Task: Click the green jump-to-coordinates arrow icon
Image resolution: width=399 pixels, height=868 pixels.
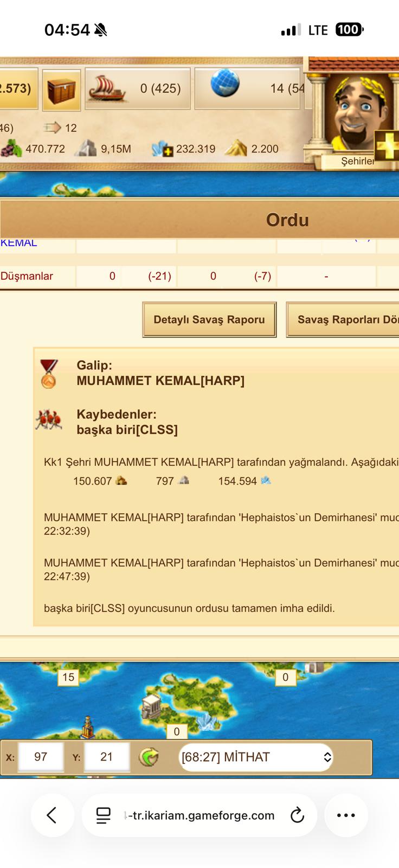Action: tap(149, 757)
